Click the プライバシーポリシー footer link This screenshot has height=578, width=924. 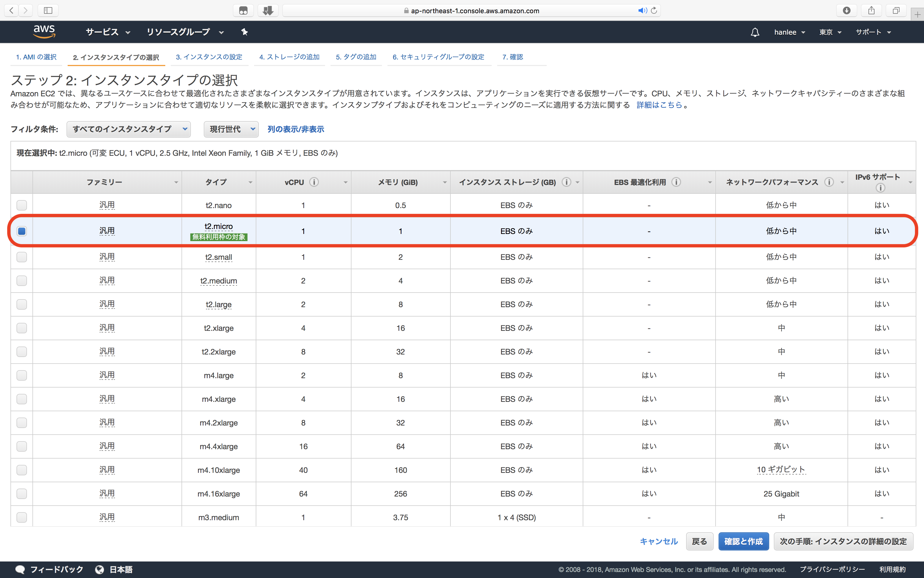(x=832, y=569)
